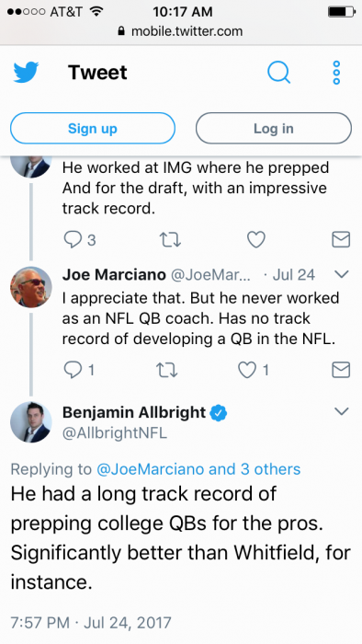
Task: Click the Log in button
Action: pos(274,128)
